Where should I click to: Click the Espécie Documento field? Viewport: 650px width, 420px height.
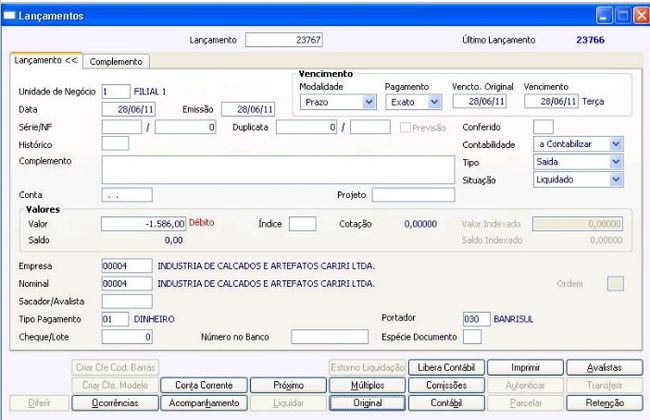tap(472, 337)
